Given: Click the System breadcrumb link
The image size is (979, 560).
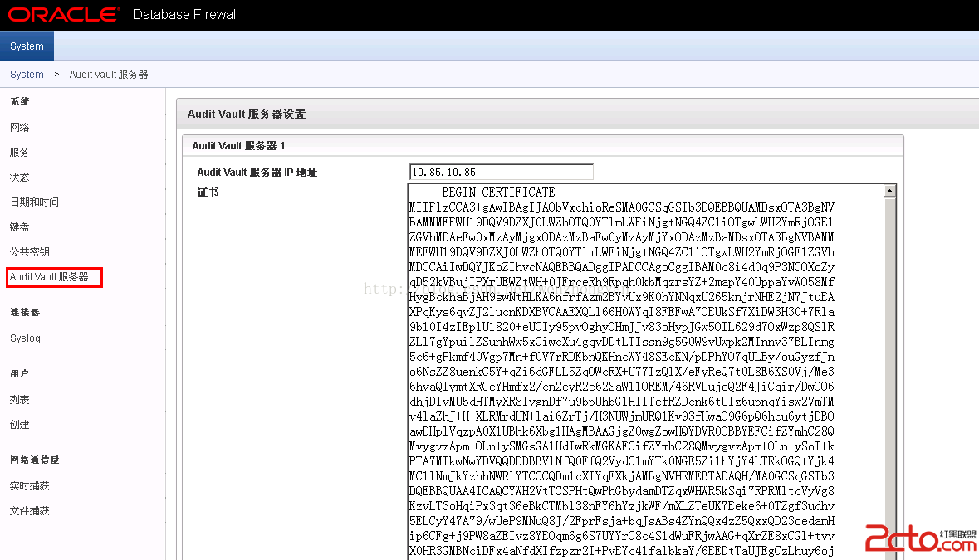Looking at the screenshot, I should coord(27,74).
